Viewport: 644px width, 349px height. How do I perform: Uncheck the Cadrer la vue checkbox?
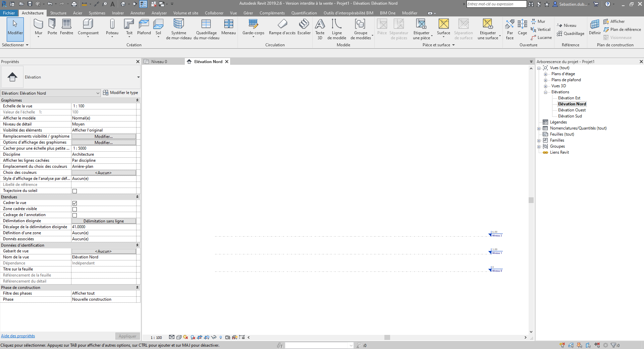pos(75,203)
